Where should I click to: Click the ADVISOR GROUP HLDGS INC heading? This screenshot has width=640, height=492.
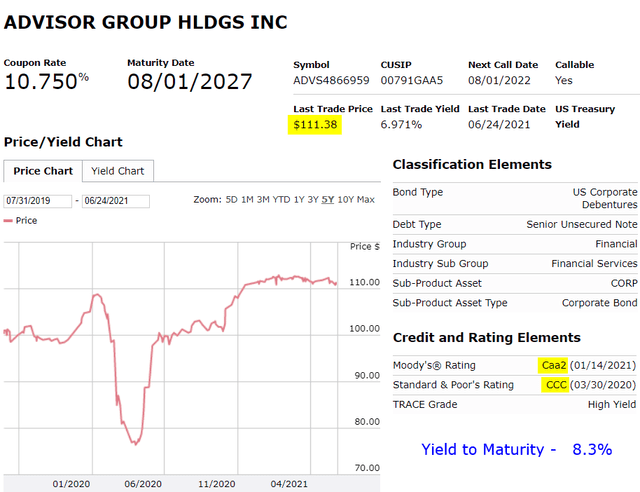pos(146,22)
